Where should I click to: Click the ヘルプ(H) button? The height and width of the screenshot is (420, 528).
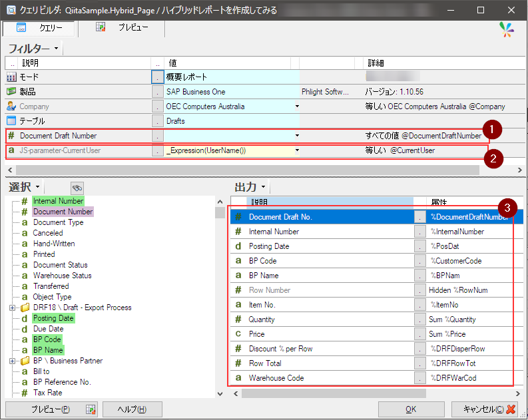tap(132, 409)
